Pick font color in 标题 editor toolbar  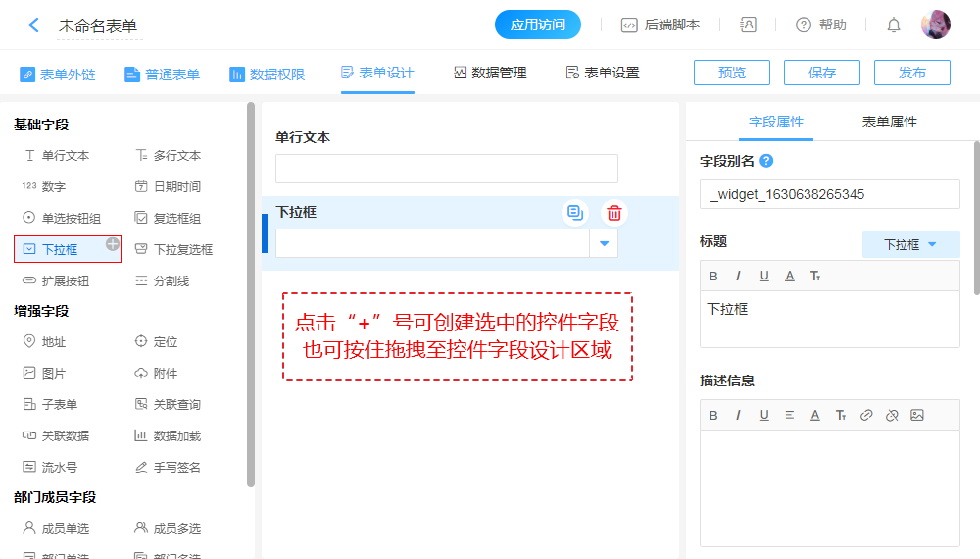(789, 276)
